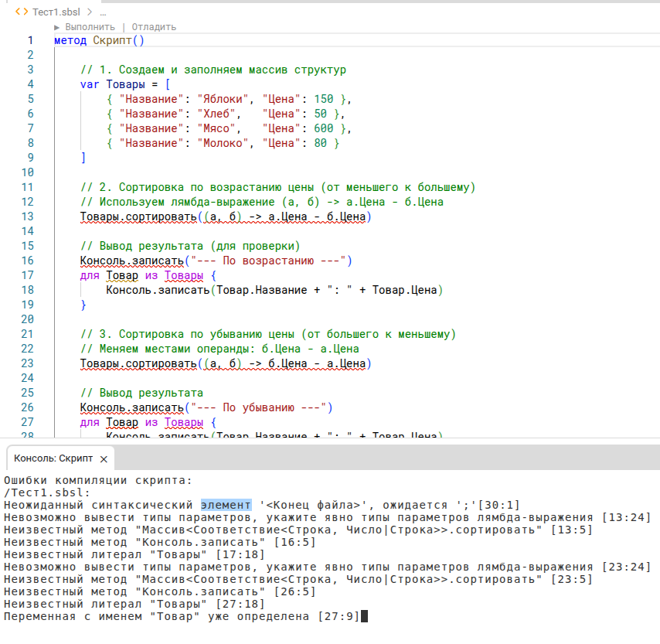Screen dimensions: 660x644
Task: Click line number 27 in gutter
Action: click(27, 422)
